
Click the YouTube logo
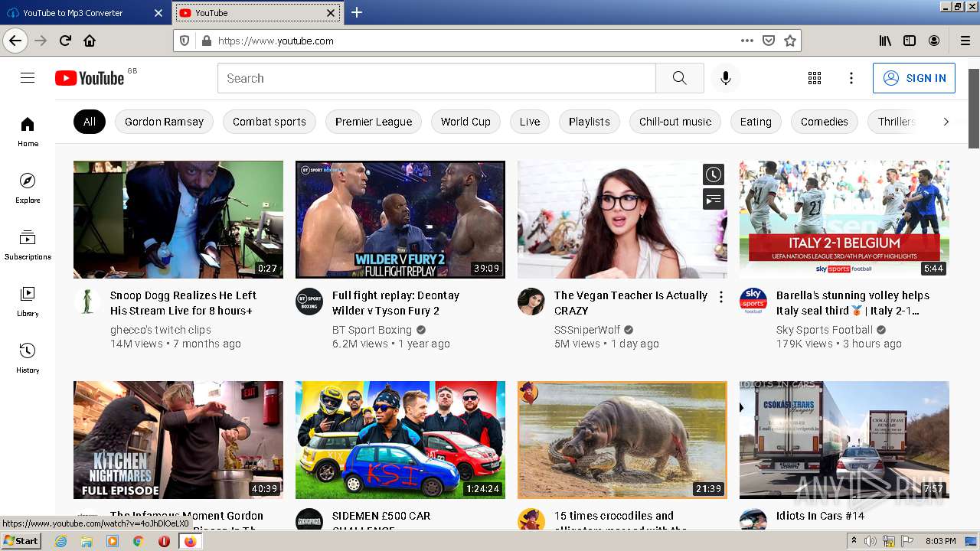[90, 78]
